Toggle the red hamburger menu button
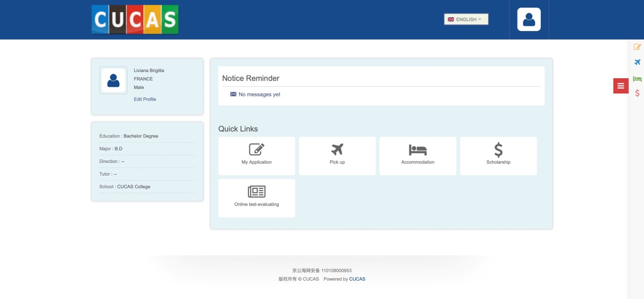 pyautogui.click(x=621, y=86)
